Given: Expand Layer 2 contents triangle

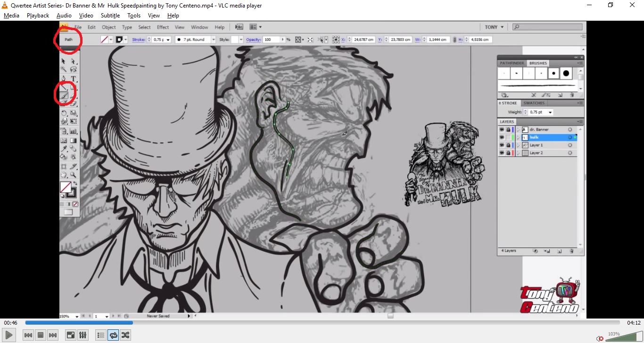Looking at the screenshot, I should (518, 153).
